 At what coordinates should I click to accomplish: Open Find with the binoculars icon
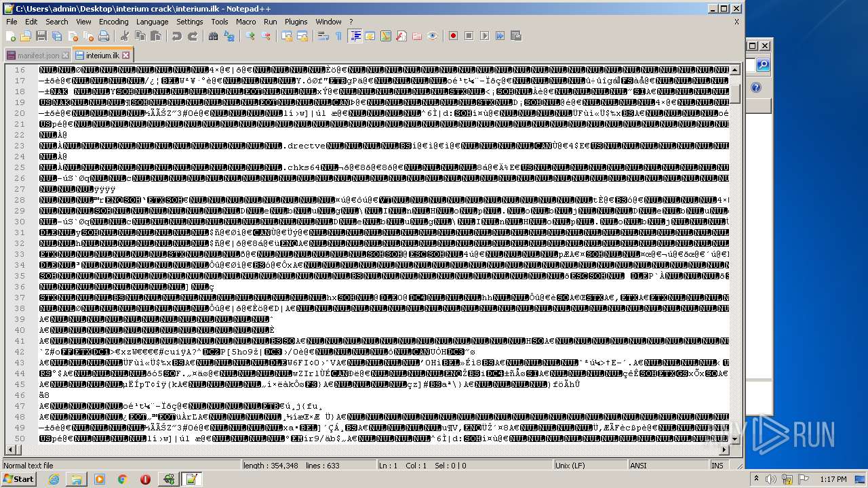coord(213,36)
